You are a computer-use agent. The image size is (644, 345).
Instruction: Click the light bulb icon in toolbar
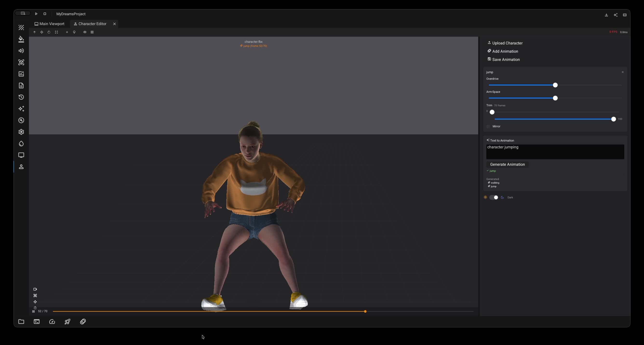(74, 32)
